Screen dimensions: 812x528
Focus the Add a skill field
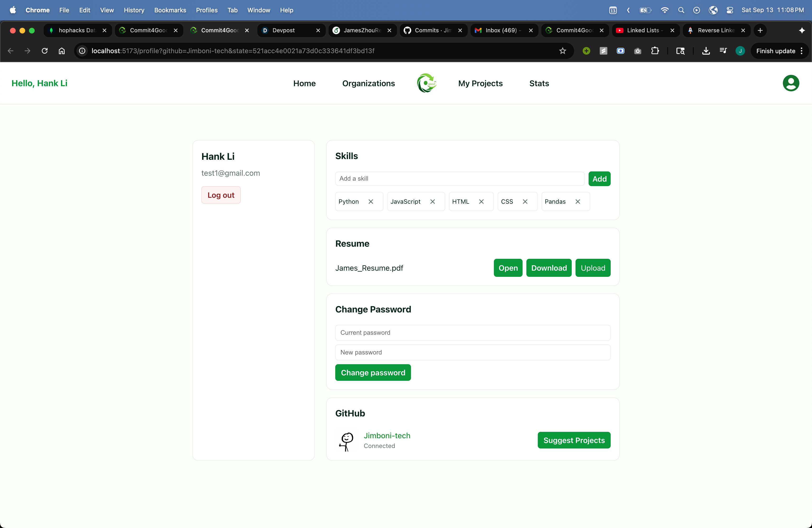[459, 179]
